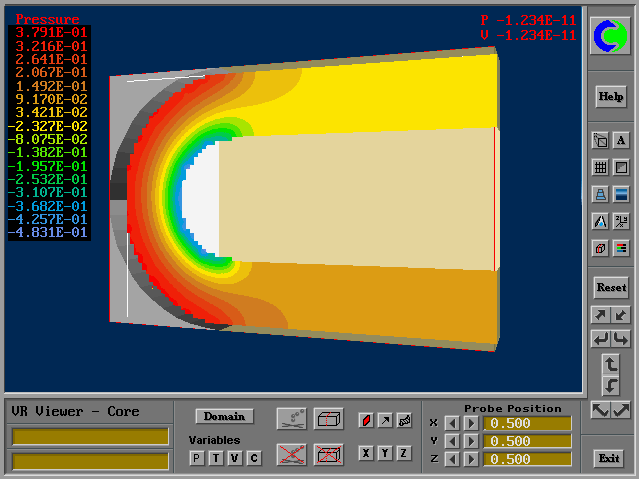Click the color legend bars icon
639x479 pixels.
click(621, 248)
